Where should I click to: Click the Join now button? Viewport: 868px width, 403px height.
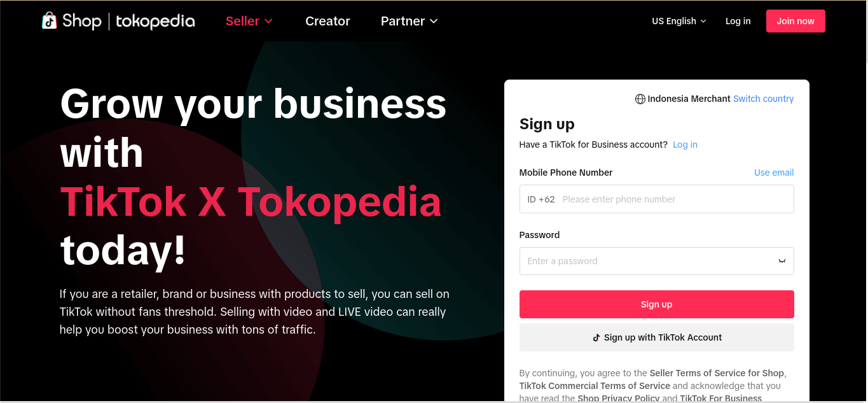796,21
